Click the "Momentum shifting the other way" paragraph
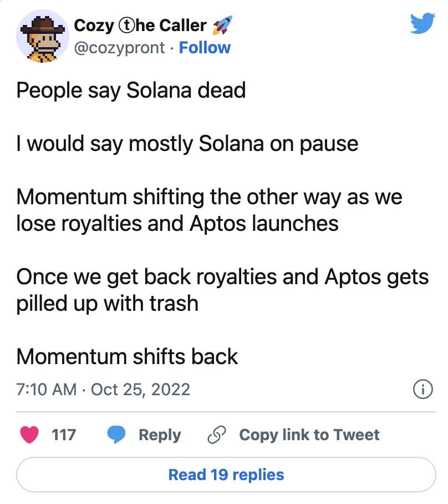Viewport: 448px width, 504px height. pos(210,210)
